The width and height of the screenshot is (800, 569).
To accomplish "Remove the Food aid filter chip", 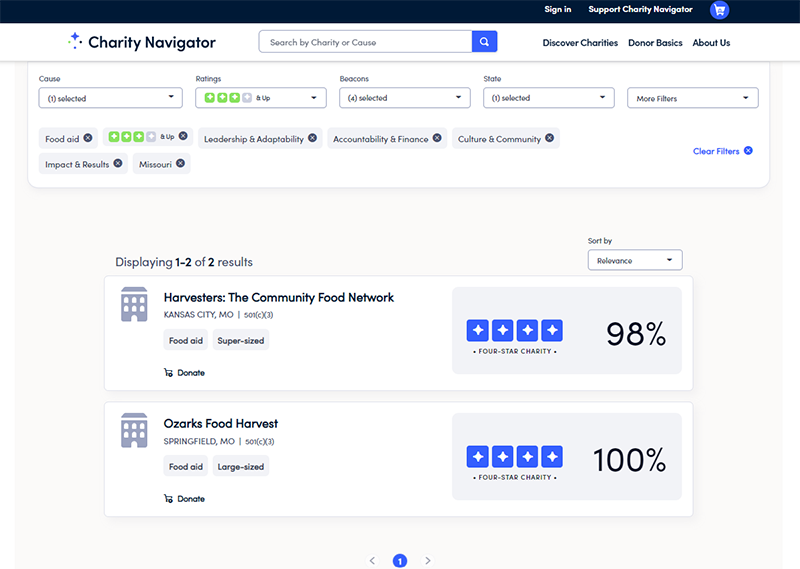I will pyautogui.click(x=88, y=138).
